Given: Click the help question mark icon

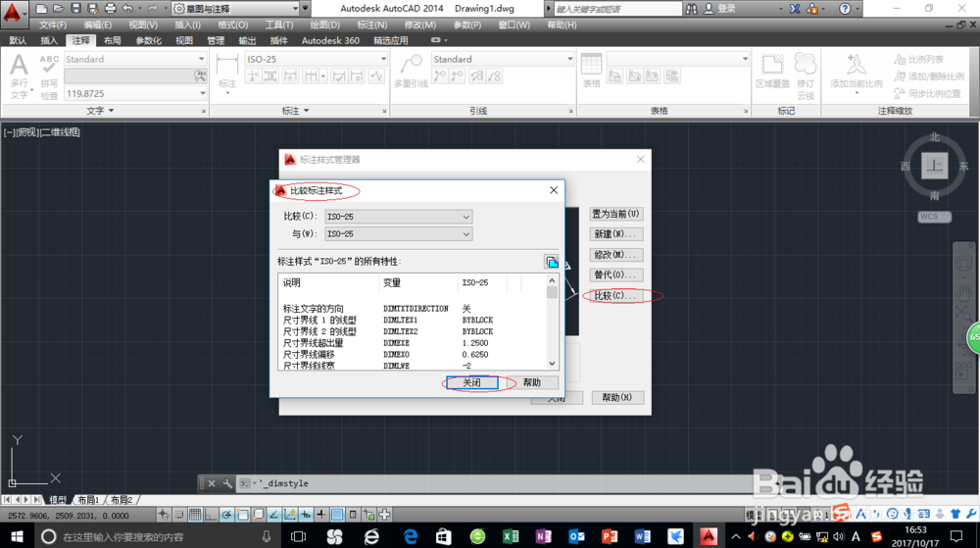Looking at the screenshot, I should coord(845,9).
